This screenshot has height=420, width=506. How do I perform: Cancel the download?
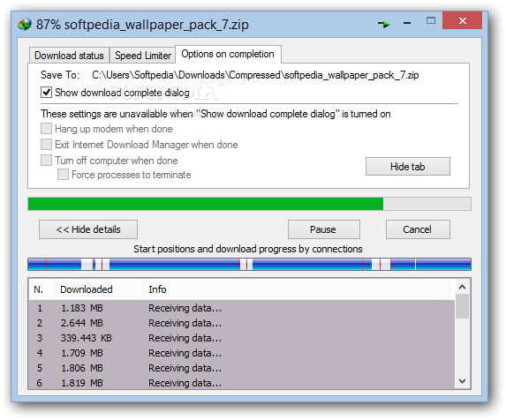pos(418,229)
